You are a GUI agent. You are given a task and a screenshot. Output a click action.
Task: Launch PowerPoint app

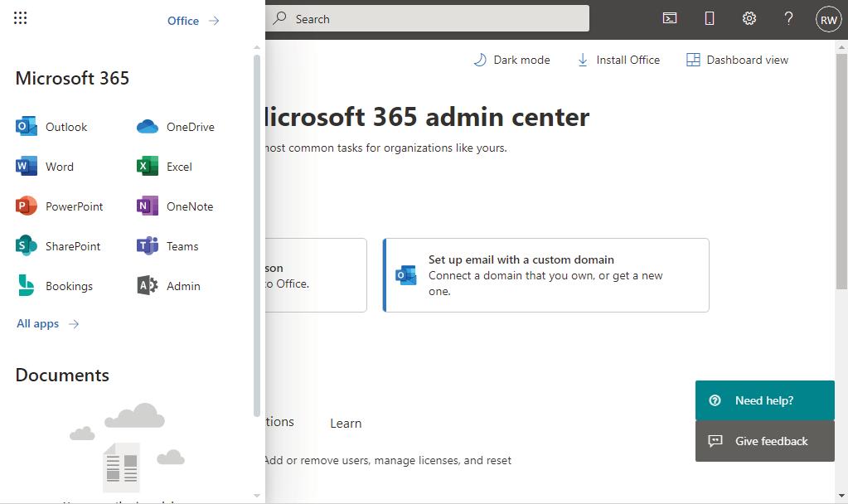tap(59, 206)
